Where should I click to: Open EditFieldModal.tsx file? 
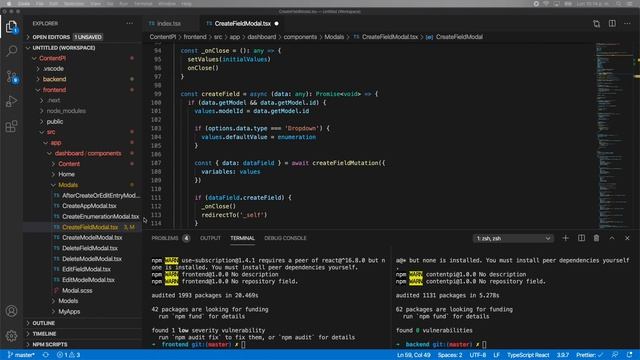[x=82, y=269]
